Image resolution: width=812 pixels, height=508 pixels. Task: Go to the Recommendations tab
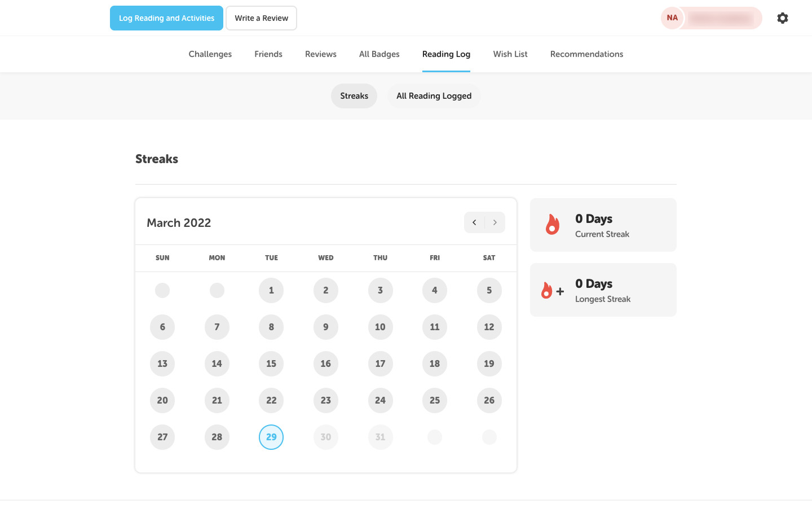tap(586, 54)
